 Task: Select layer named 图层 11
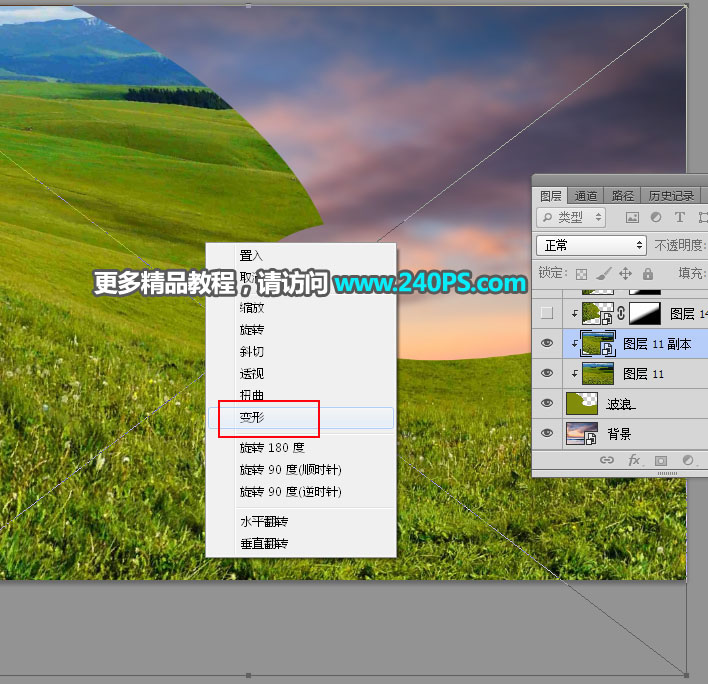643,374
